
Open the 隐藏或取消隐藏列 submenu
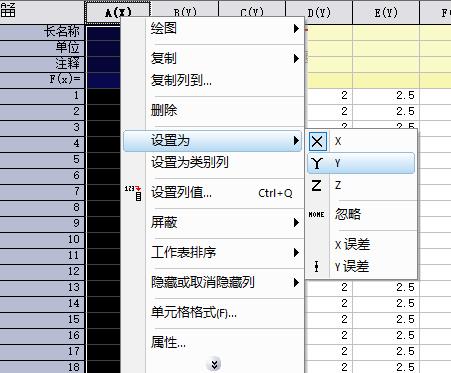(213, 282)
